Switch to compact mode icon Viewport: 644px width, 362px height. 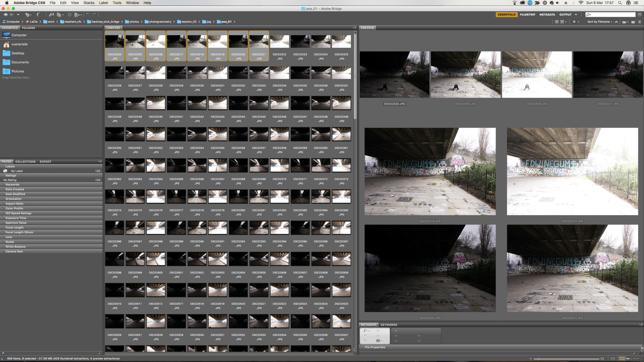click(x=639, y=15)
